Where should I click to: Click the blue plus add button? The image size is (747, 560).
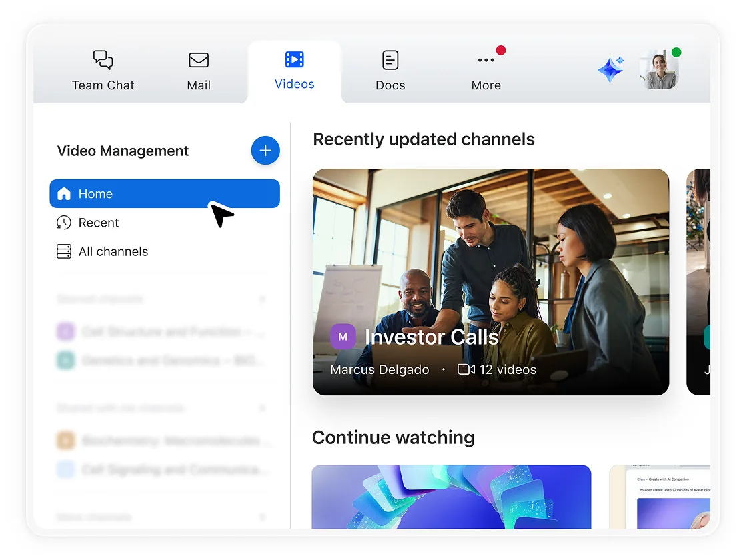click(x=265, y=151)
